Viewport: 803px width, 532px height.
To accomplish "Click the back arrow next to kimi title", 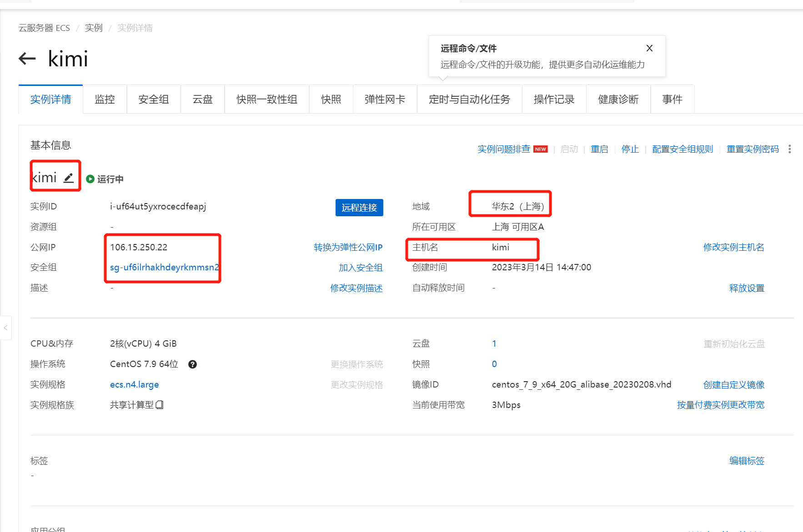I will [27, 59].
